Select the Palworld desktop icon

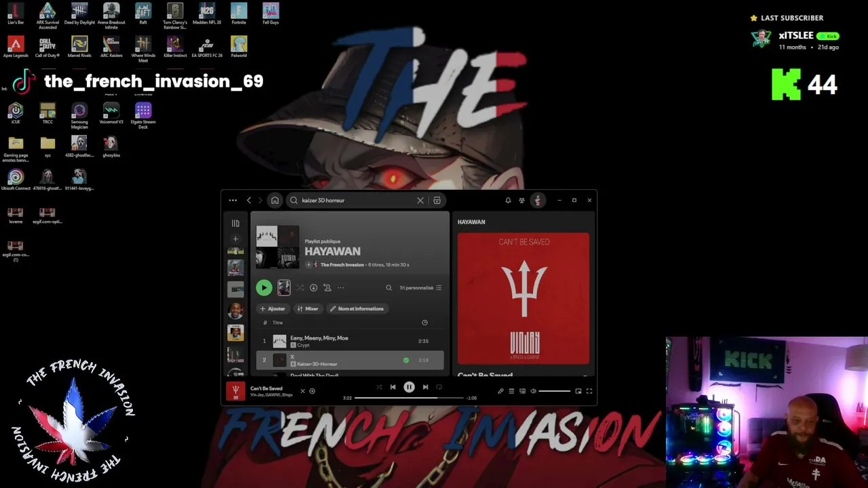tap(239, 47)
